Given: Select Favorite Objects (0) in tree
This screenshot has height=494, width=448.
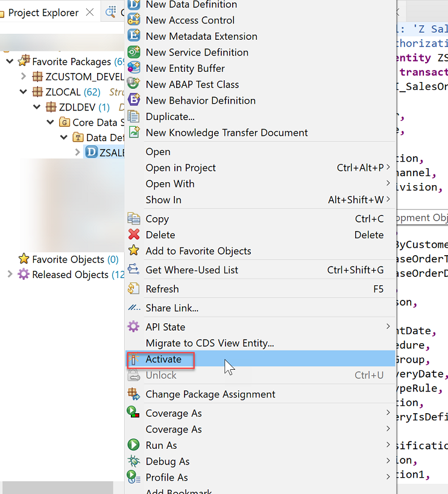Looking at the screenshot, I should tap(75, 259).
